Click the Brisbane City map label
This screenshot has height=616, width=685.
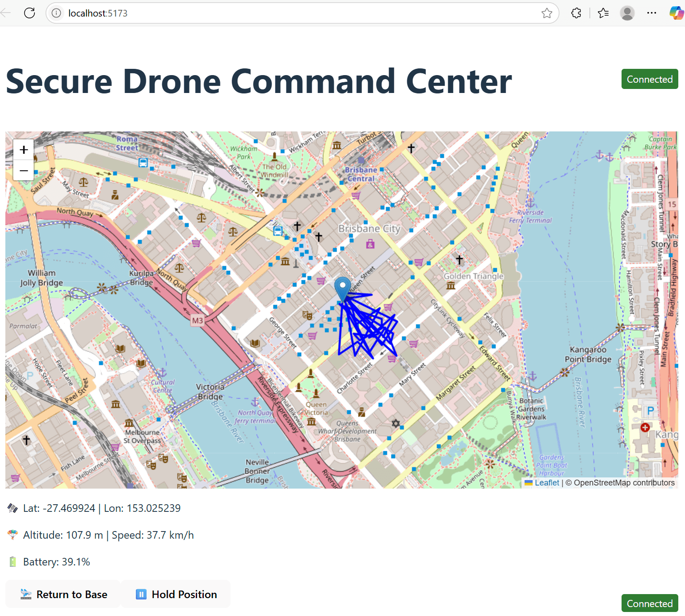point(369,228)
